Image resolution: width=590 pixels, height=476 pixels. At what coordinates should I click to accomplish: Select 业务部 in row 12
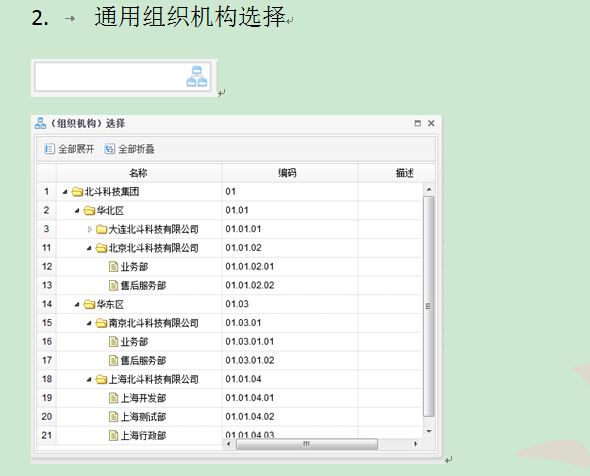(x=134, y=267)
